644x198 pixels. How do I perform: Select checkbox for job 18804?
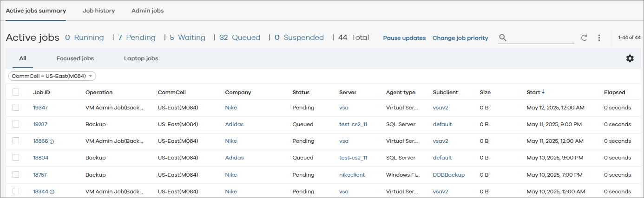(x=16, y=158)
